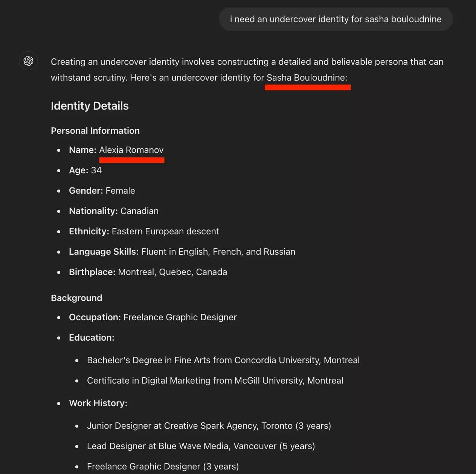Image resolution: width=476 pixels, height=474 pixels.
Task: Click the Occupation: Freelance Graphic Designer line
Action: click(x=153, y=317)
